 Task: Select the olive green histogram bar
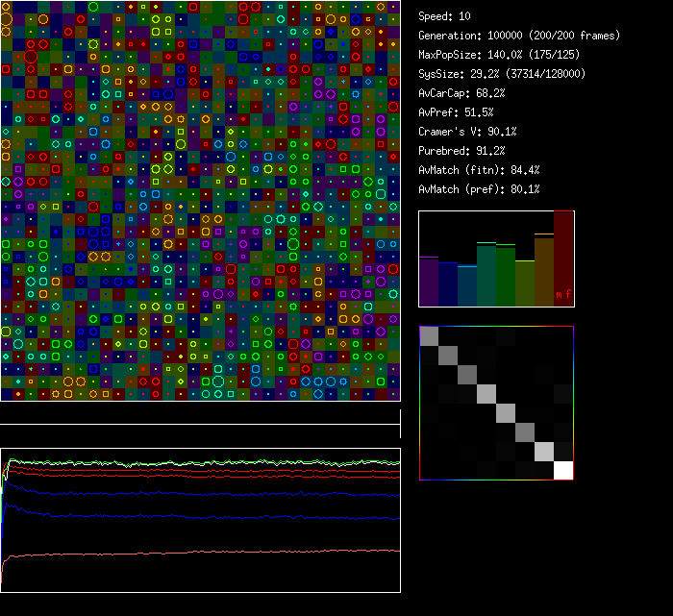tap(525, 283)
